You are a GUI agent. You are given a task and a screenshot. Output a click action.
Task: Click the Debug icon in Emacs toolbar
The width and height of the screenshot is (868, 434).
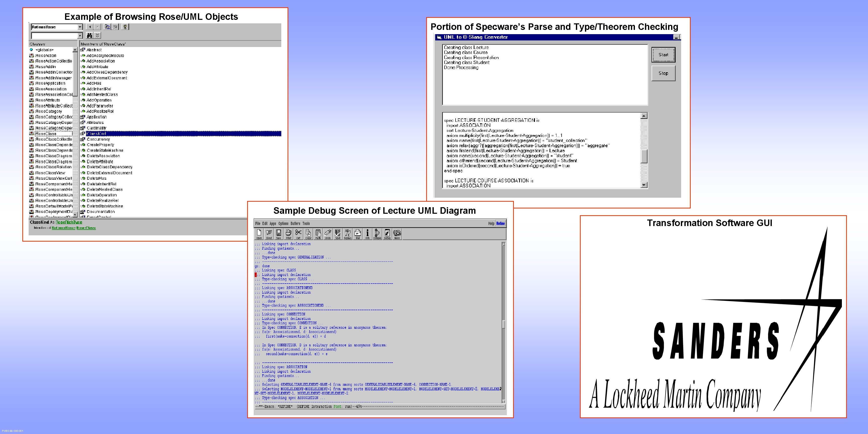click(x=387, y=234)
